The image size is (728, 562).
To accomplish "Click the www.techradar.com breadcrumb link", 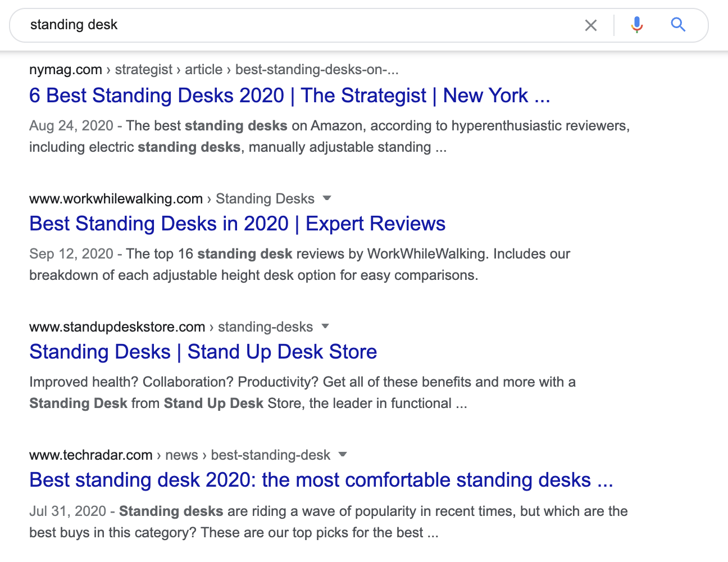I will click(91, 455).
